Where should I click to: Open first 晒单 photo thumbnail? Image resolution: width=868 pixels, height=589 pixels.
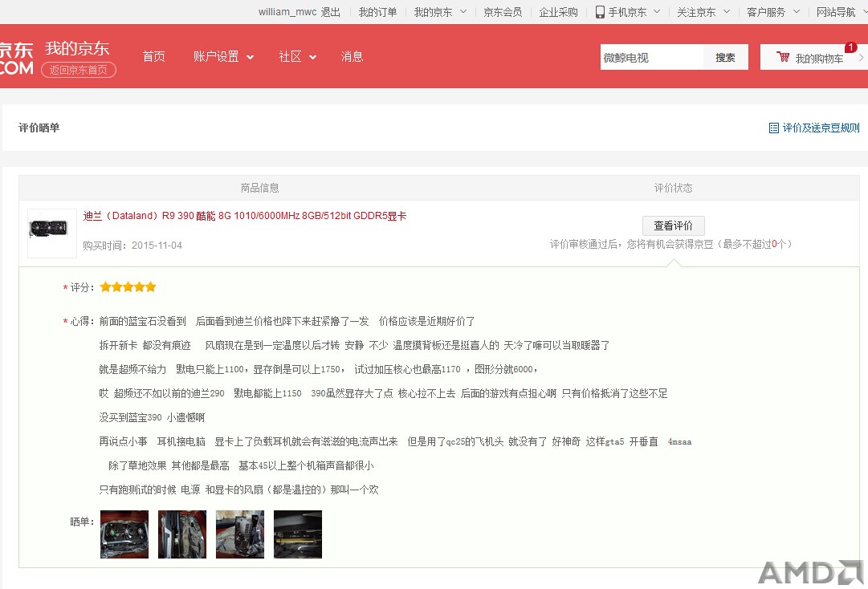(124, 534)
